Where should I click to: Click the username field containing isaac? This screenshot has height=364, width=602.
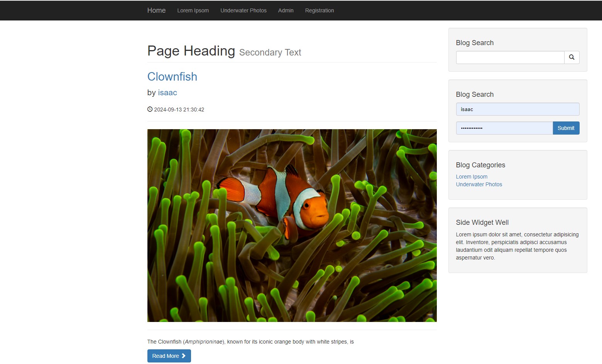click(517, 109)
